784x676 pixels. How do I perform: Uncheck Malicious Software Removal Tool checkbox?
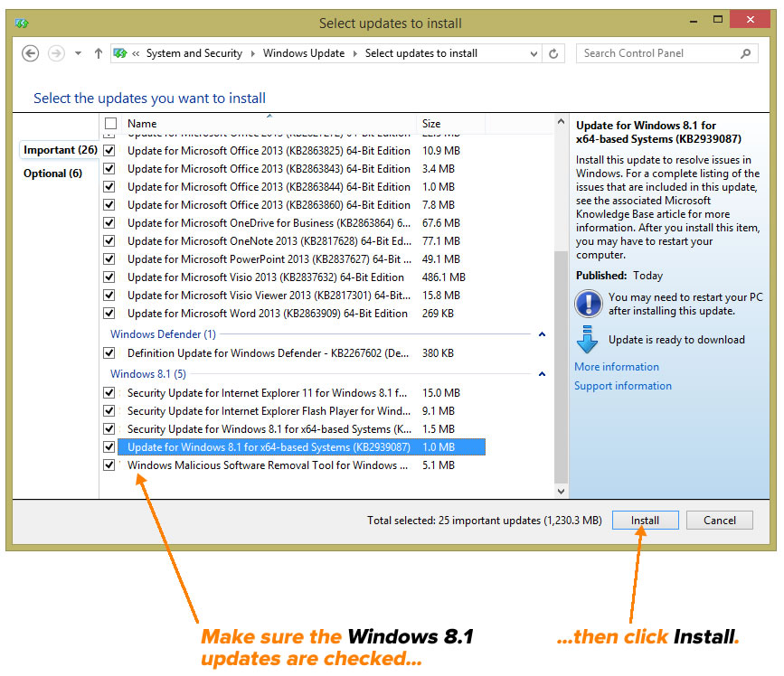pos(109,465)
